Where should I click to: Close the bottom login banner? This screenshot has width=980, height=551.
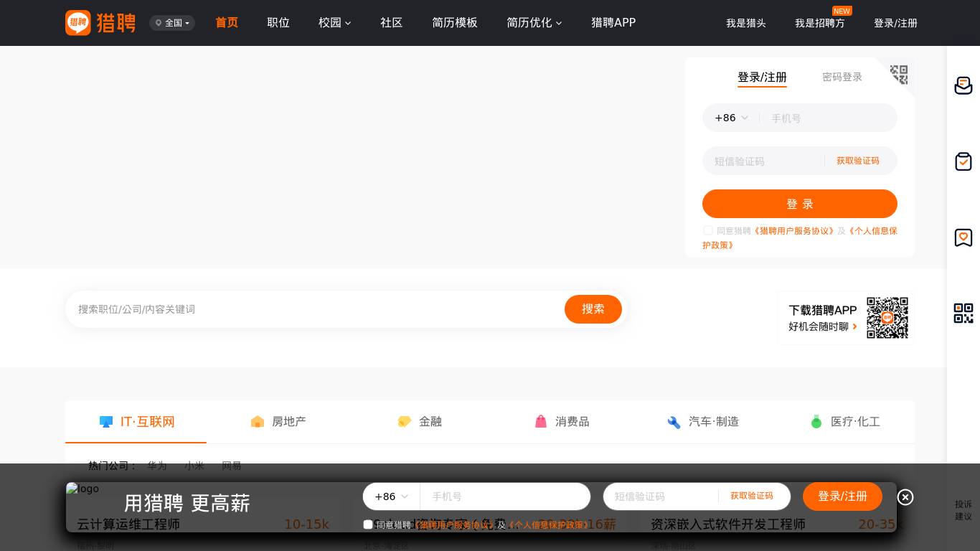coord(905,497)
